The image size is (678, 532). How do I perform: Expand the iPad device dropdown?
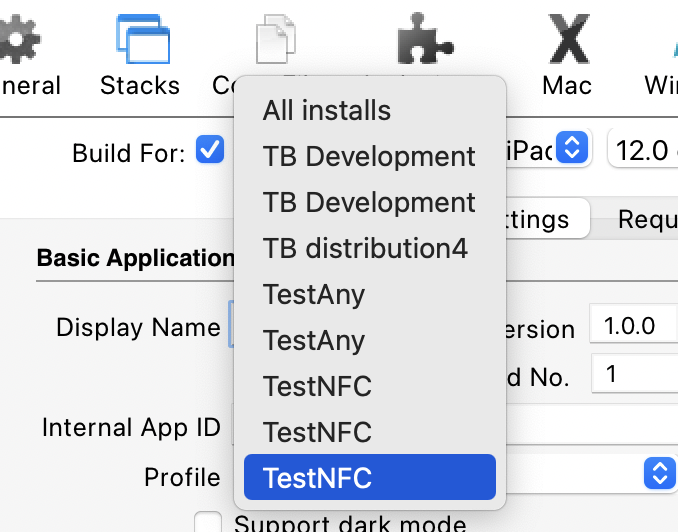(x=571, y=149)
